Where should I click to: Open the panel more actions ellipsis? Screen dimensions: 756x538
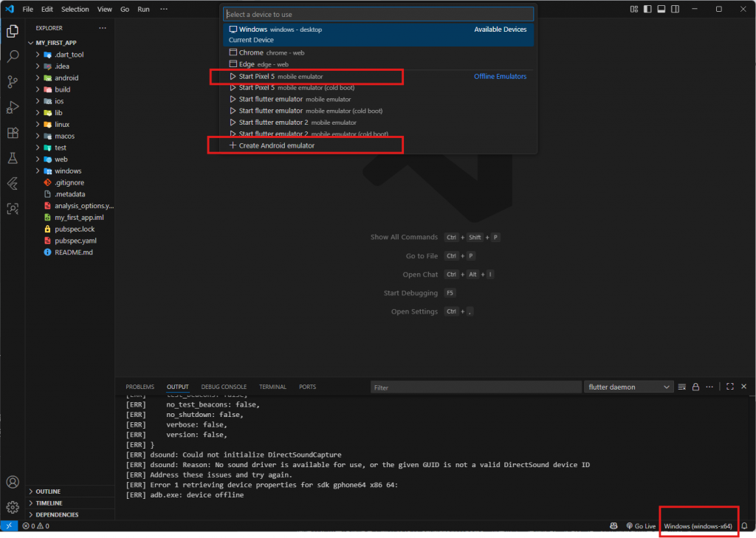coord(709,387)
